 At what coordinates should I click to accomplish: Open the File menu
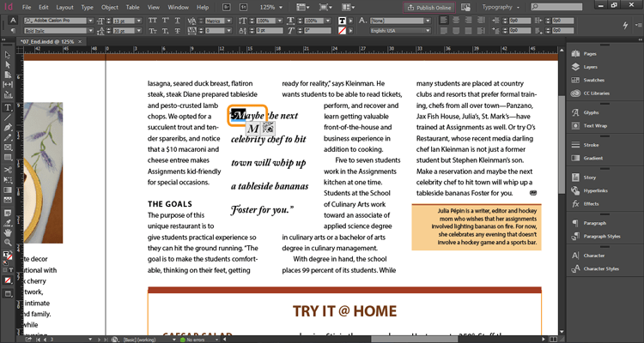click(x=27, y=8)
